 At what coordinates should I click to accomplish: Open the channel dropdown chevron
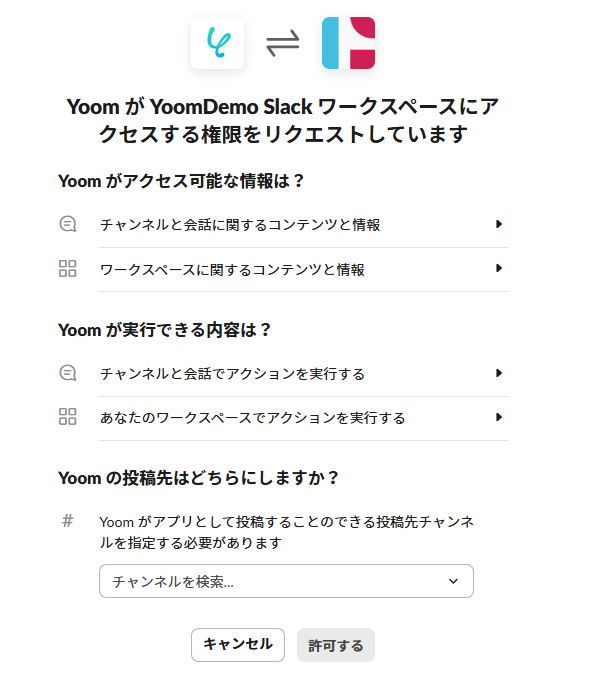453,581
